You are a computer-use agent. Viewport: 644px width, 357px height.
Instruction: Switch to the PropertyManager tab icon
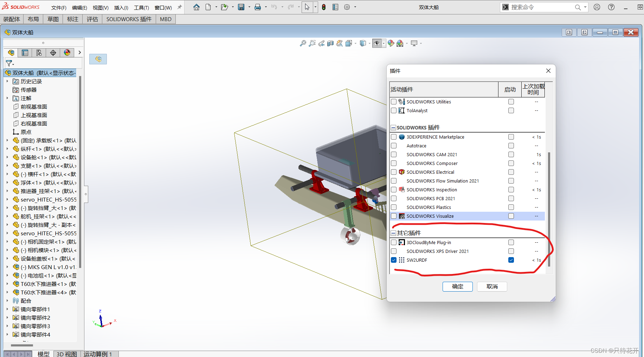pyautogui.click(x=25, y=53)
